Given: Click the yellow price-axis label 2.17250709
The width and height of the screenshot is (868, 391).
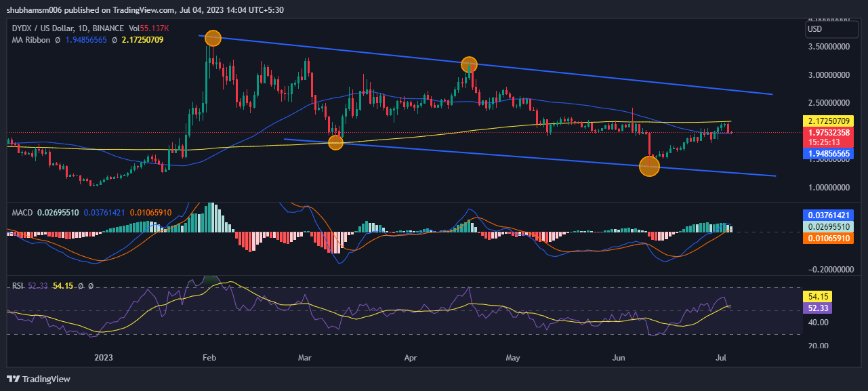Looking at the screenshot, I should pyautogui.click(x=827, y=121).
